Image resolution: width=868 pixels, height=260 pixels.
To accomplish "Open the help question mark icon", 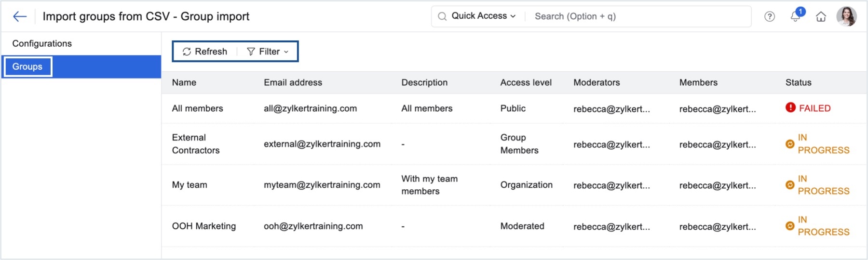I will click(x=770, y=17).
